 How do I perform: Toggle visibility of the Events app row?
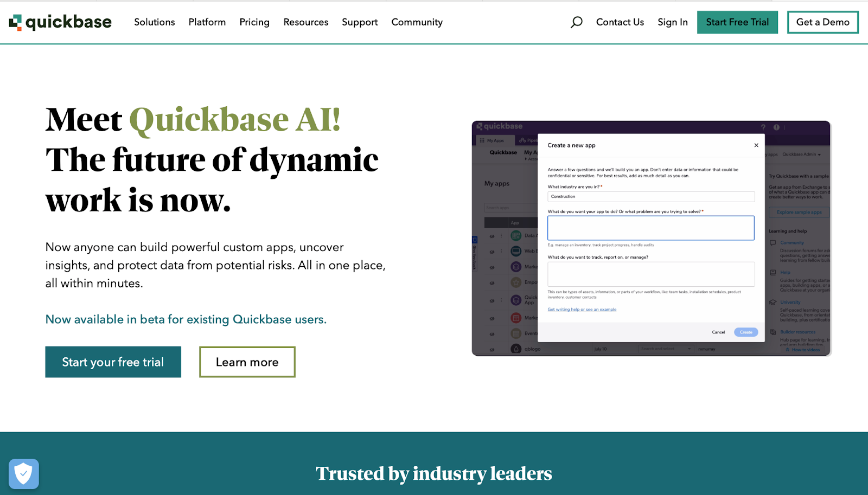(x=491, y=333)
